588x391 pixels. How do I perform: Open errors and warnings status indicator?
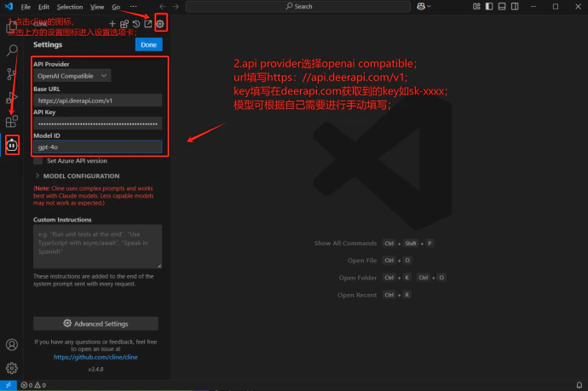[x=33, y=385]
